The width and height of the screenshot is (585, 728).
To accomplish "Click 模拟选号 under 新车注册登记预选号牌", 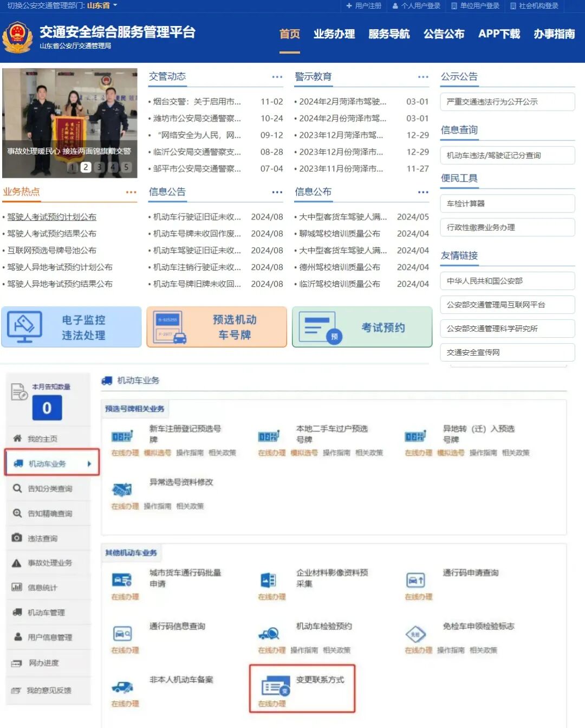I will 157,453.
